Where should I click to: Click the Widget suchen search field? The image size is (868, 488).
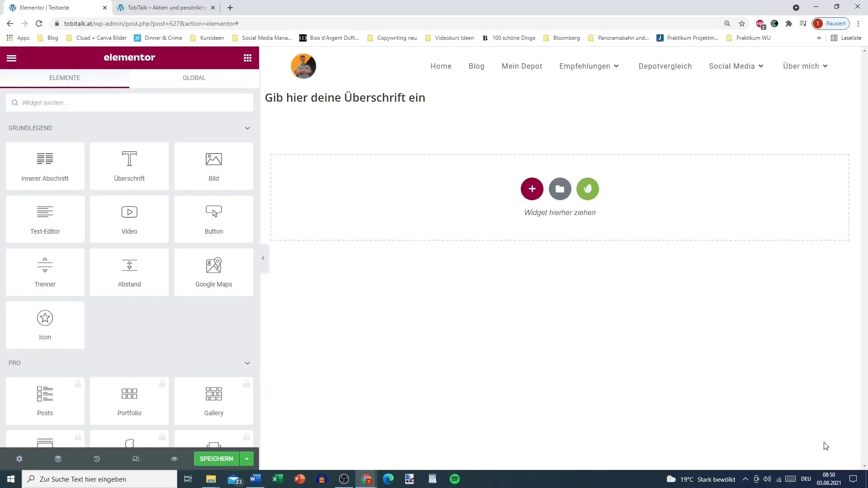[129, 103]
